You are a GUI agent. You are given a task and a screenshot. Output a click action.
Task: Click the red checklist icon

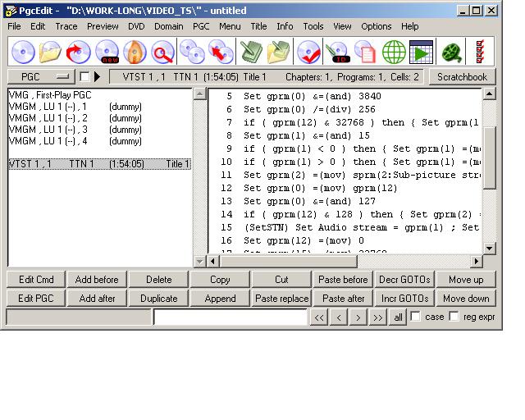coord(480,52)
